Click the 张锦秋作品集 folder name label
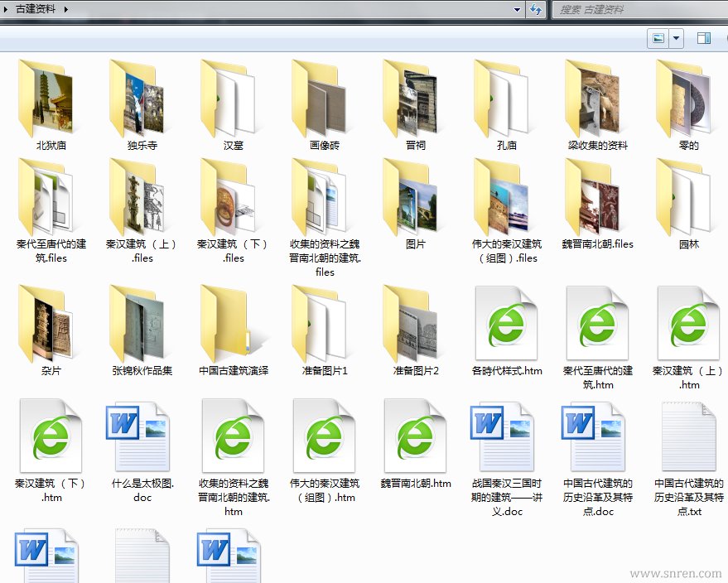 click(x=142, y=370)
